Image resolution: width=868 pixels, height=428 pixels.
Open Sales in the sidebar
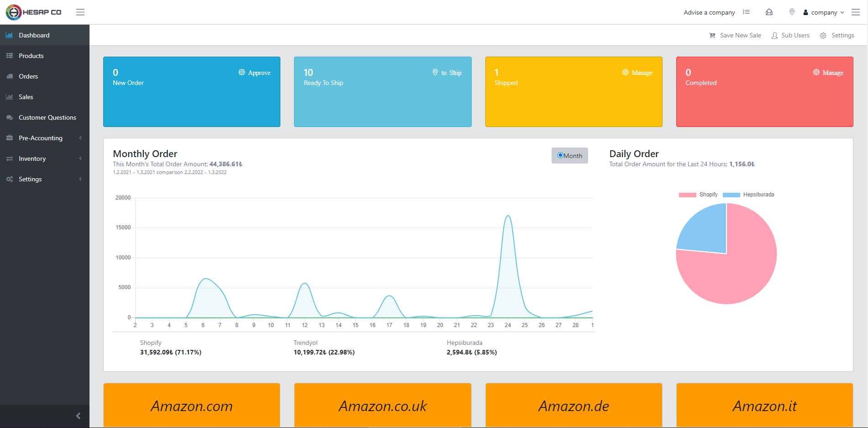click(45, 97)
